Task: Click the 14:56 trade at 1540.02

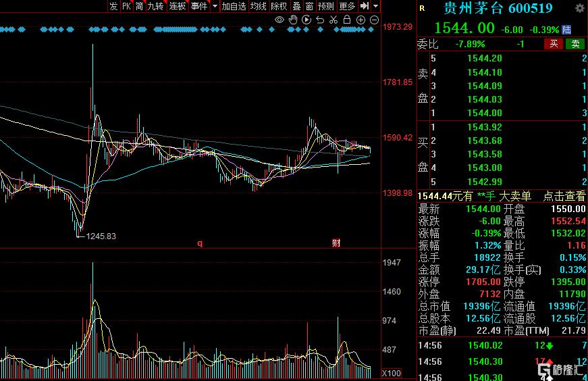Action: pyautogui.click(x=485, y=345)
